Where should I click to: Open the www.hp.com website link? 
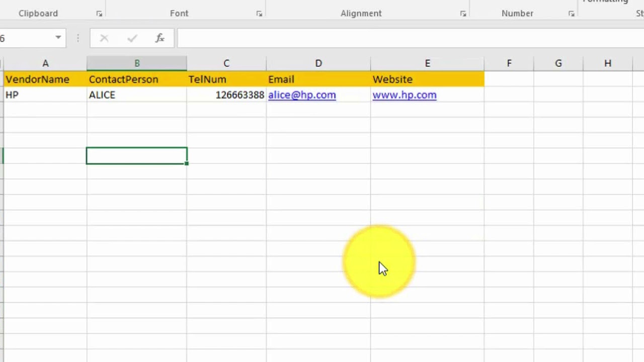tap(405, 95)
